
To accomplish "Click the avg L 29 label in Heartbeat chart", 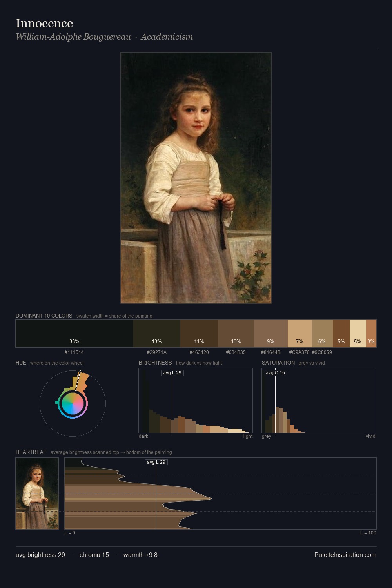I will pyautogui.click(x=156, y=462).
